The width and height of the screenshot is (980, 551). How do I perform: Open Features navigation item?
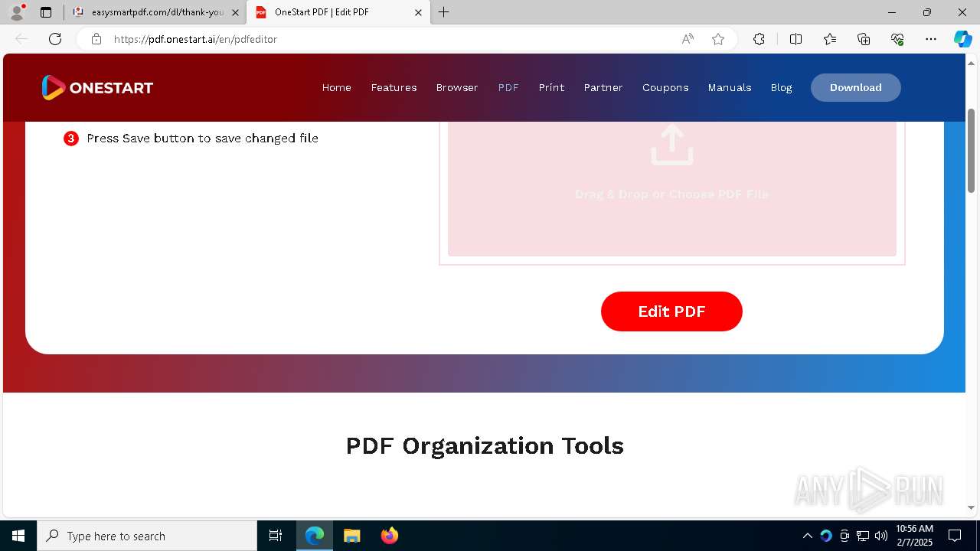click(394, 88)
